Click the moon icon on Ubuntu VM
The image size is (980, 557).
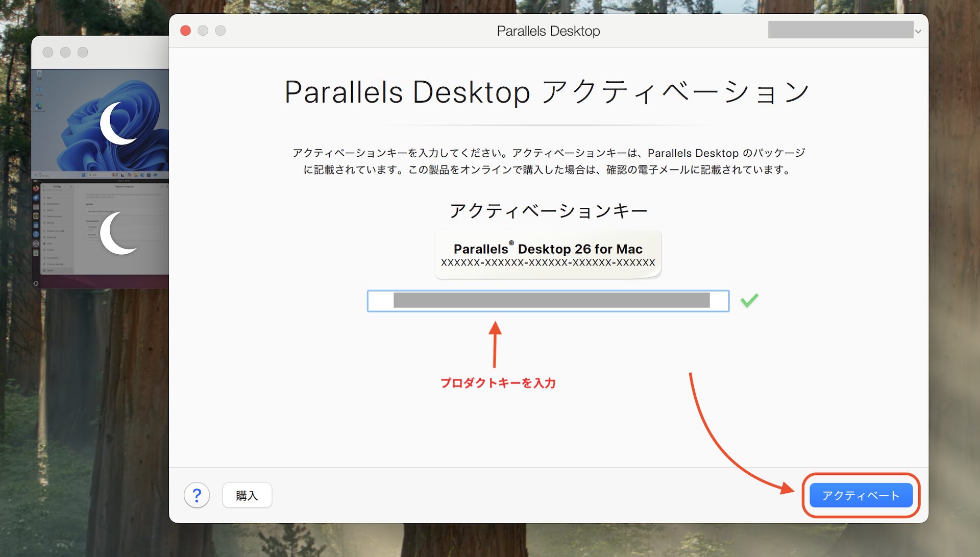point(118,233)
